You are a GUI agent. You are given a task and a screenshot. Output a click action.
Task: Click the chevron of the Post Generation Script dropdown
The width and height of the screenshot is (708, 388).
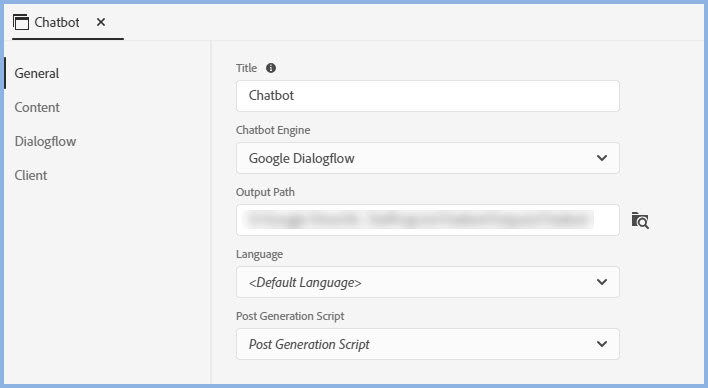[x=602, y=344]
